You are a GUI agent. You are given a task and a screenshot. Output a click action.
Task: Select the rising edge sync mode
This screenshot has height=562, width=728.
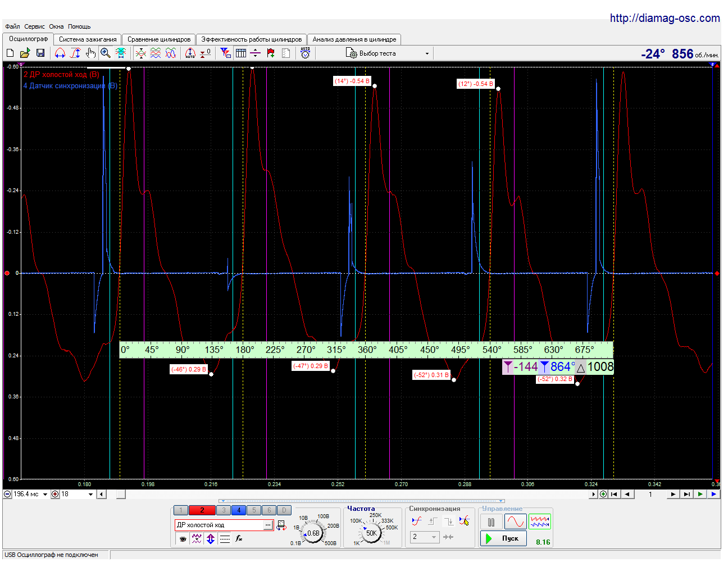point(433,521)
